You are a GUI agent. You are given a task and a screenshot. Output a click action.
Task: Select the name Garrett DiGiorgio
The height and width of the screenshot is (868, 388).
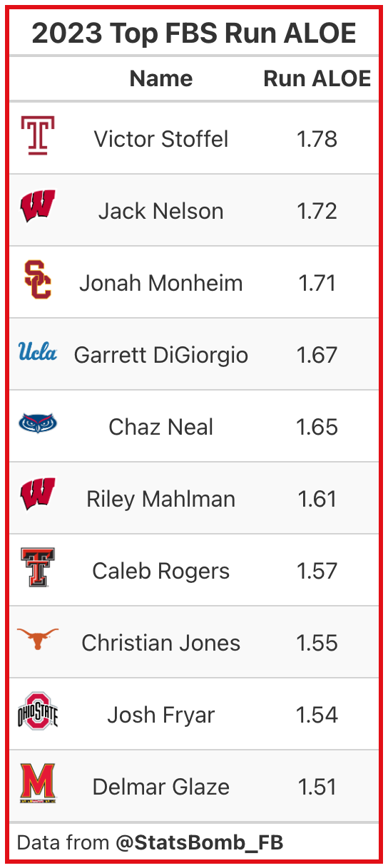coord(161,355)
